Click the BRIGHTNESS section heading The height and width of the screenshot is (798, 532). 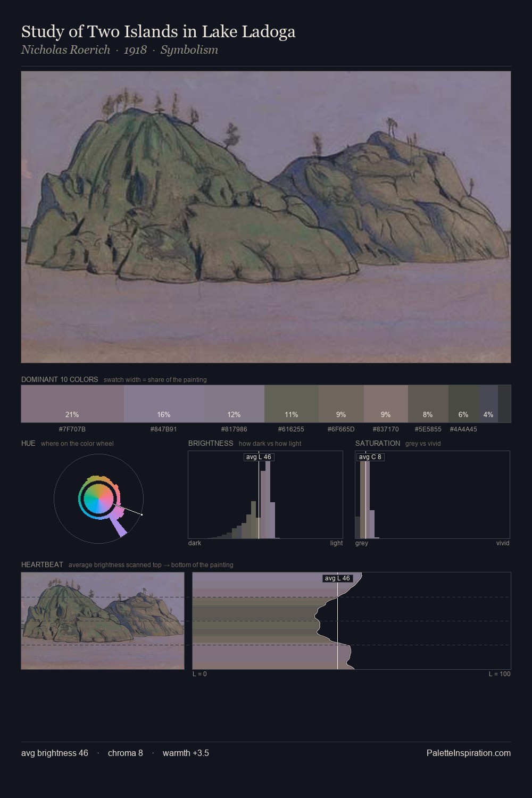[x=211, y=443]
